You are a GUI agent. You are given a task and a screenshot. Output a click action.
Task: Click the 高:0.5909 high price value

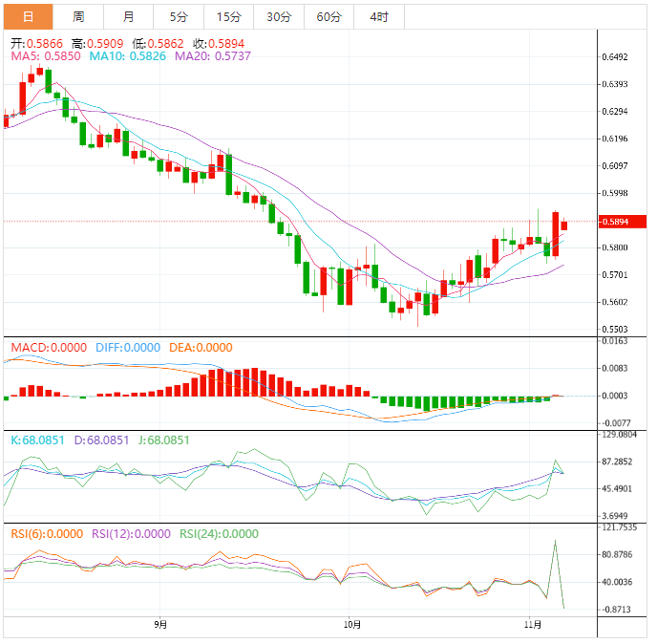click(x=97, y=44)
